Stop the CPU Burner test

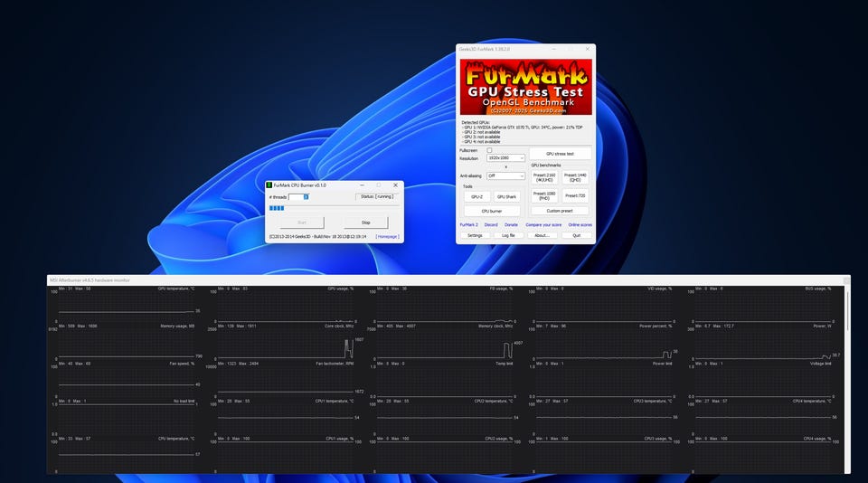click(x=366, y=223)
